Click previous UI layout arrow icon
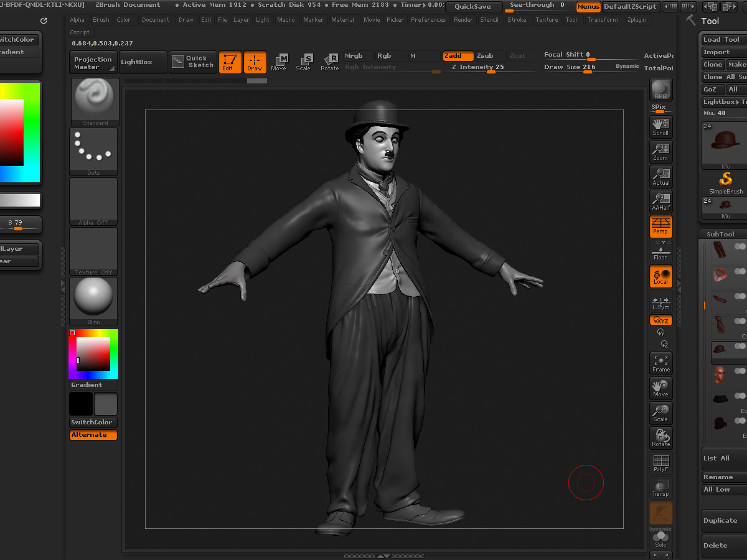Screen dimensions: 747x560 tap(670, 7)
